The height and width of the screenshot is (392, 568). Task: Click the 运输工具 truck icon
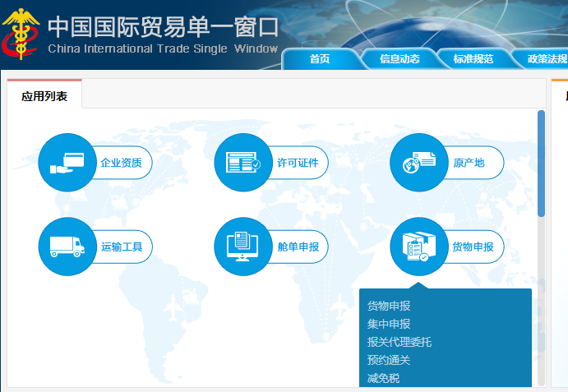[67, 247]
